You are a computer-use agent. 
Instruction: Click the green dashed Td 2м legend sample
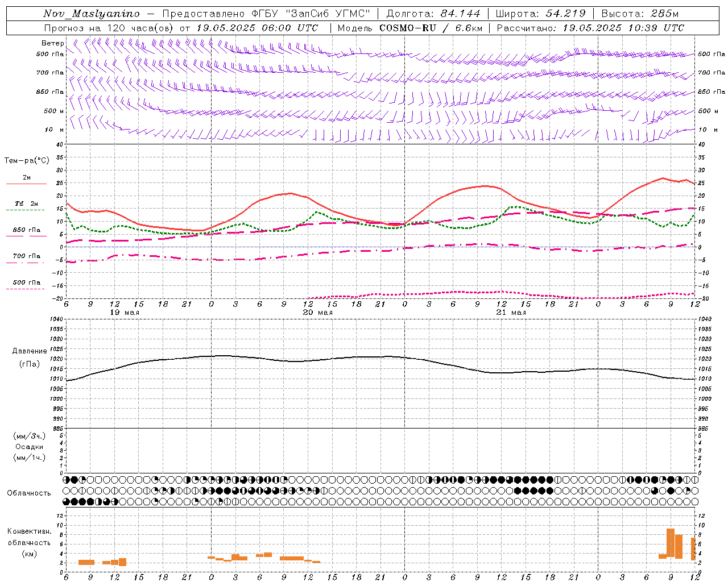tap(26, 210)
